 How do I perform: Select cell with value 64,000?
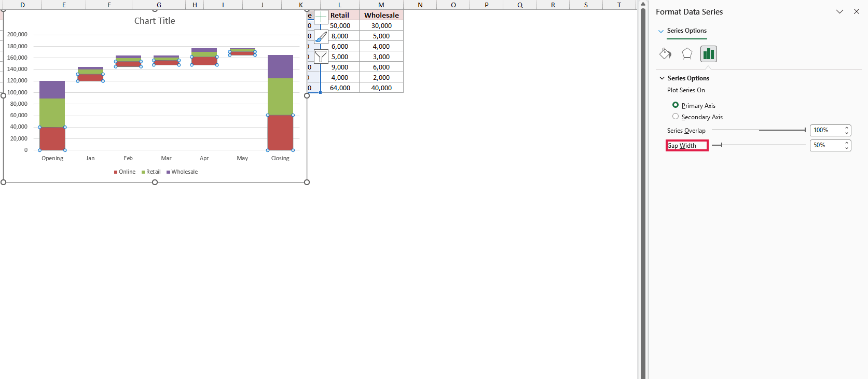pos(340,88)
